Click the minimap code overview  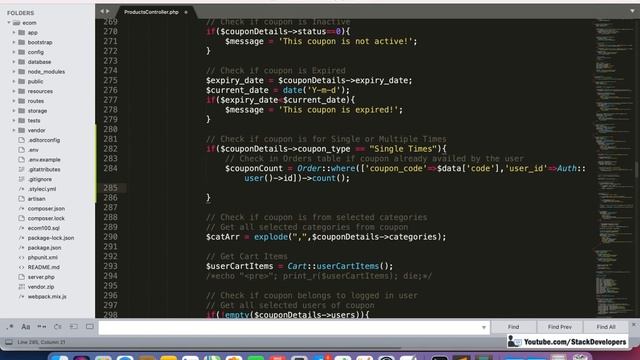[613, 167]
